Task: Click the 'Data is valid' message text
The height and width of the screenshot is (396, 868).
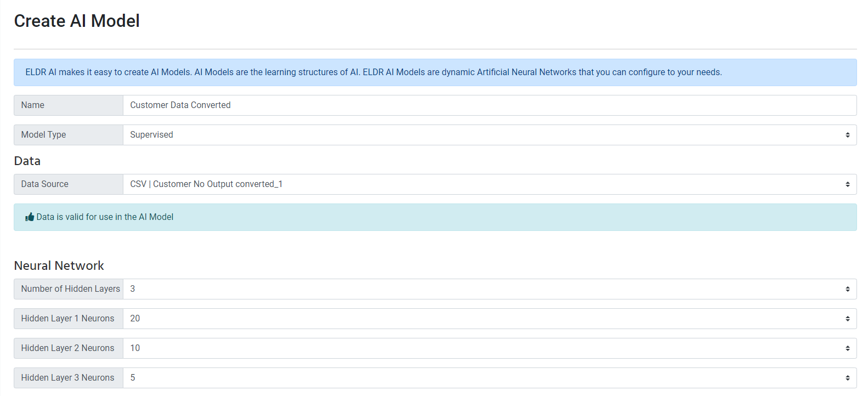Action: pyautogui.click(x=105, y=217)
